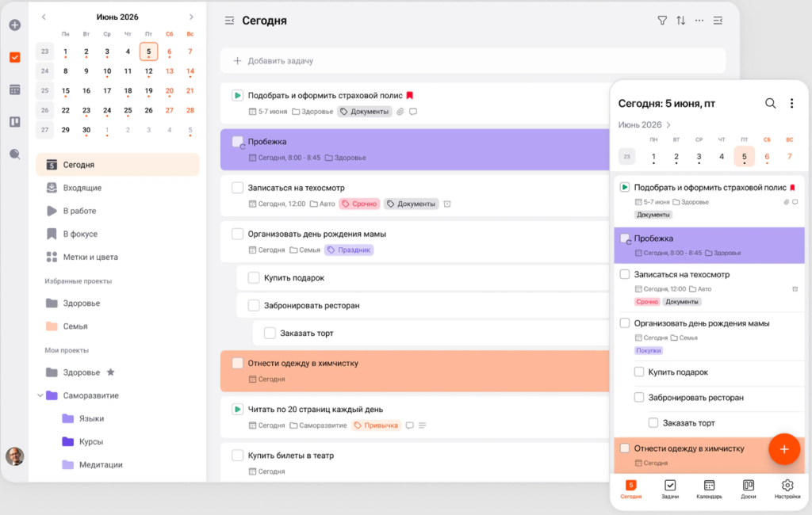The height and width of the screenshot is (515, 812).
Task: Check Организовать день рождения мамы in mobile panel
Action: 625,323
